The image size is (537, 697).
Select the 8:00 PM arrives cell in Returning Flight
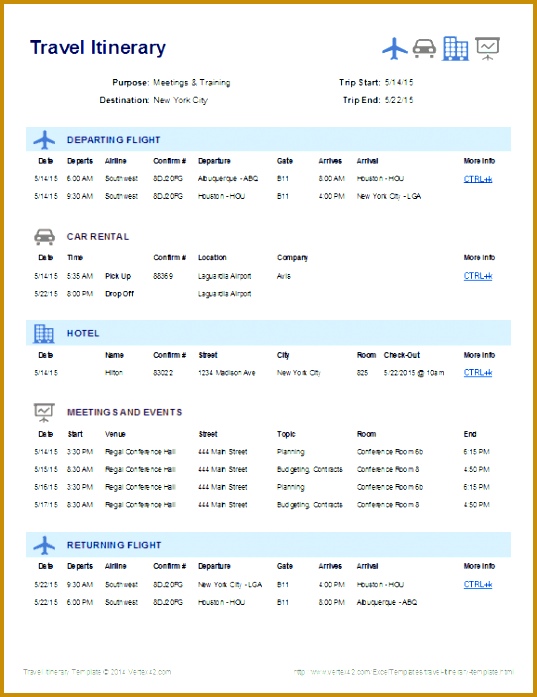332,602
